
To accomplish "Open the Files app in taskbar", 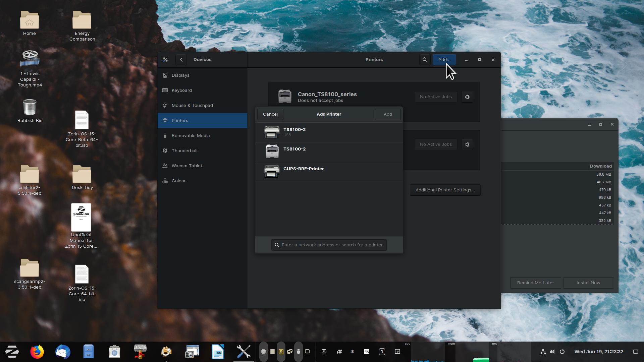I will (x=89, y=352).
